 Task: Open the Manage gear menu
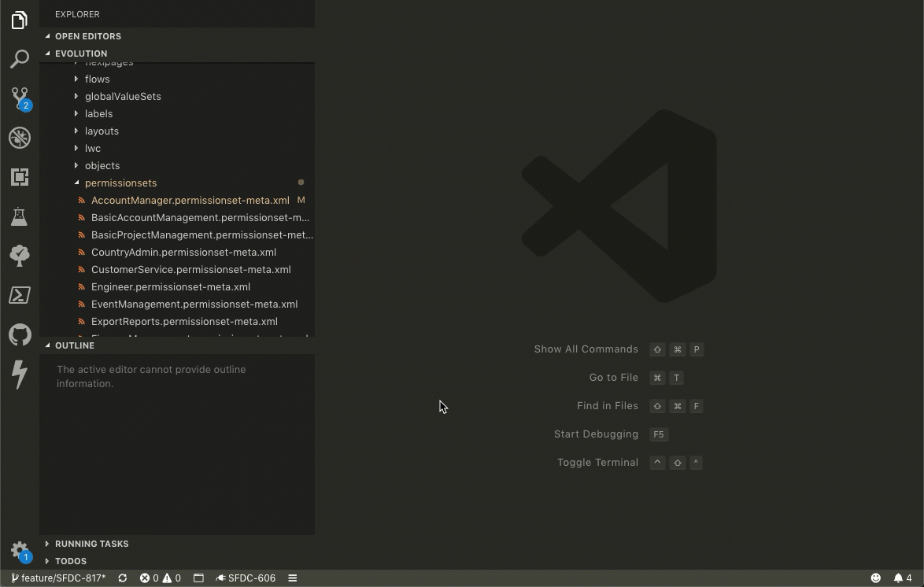(20, 551)
